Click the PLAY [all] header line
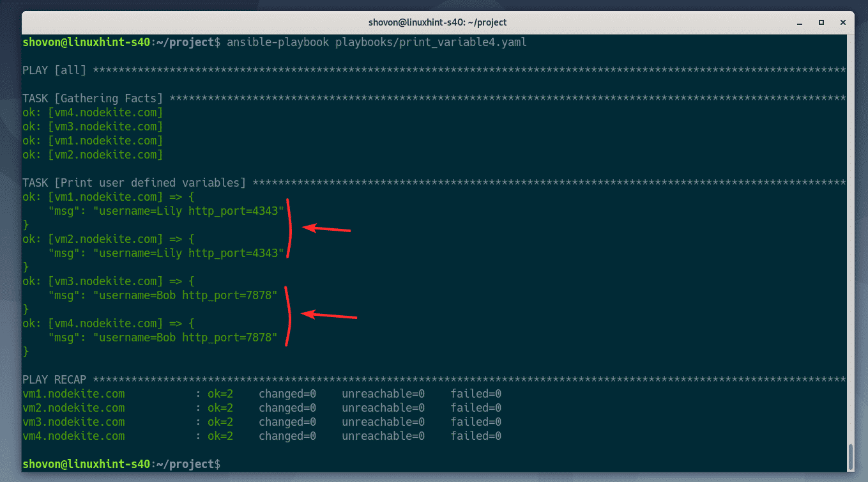This screenshot has height=482, width=868. 434,70
